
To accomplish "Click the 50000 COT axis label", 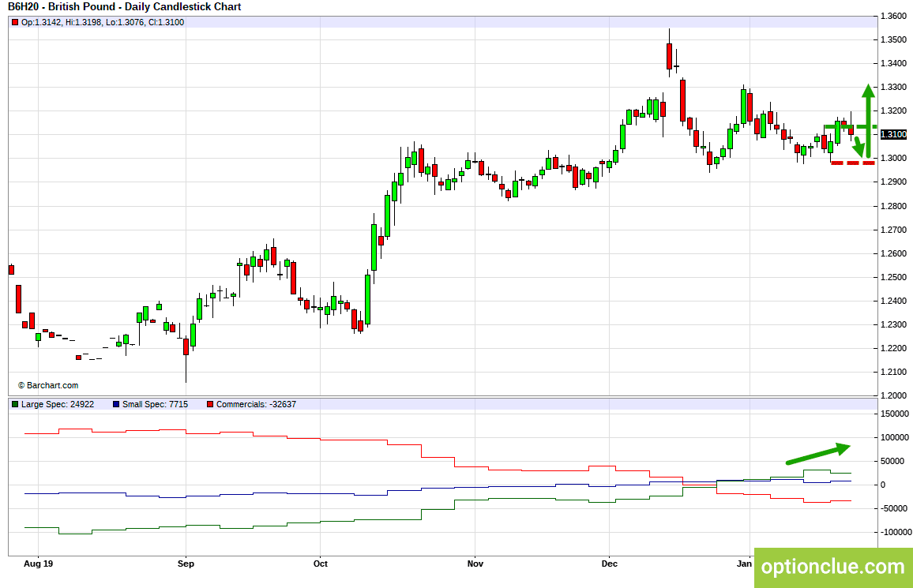I will [892, 461].
